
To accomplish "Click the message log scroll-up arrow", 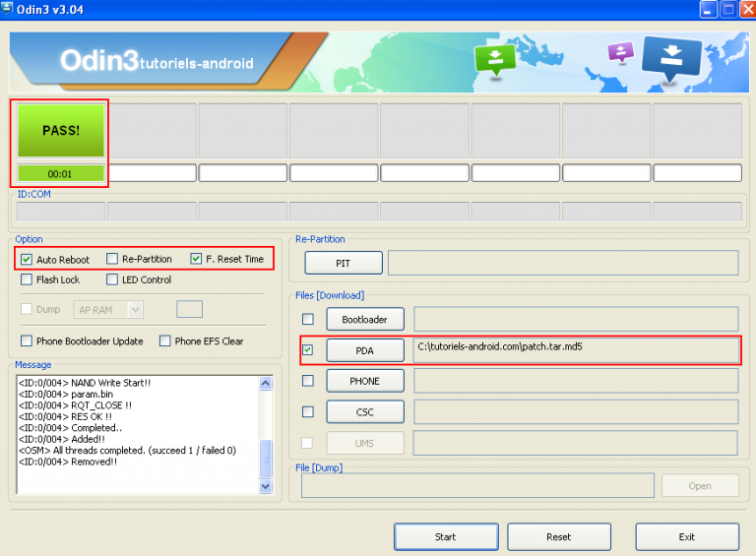I will (x=266, y=384).
